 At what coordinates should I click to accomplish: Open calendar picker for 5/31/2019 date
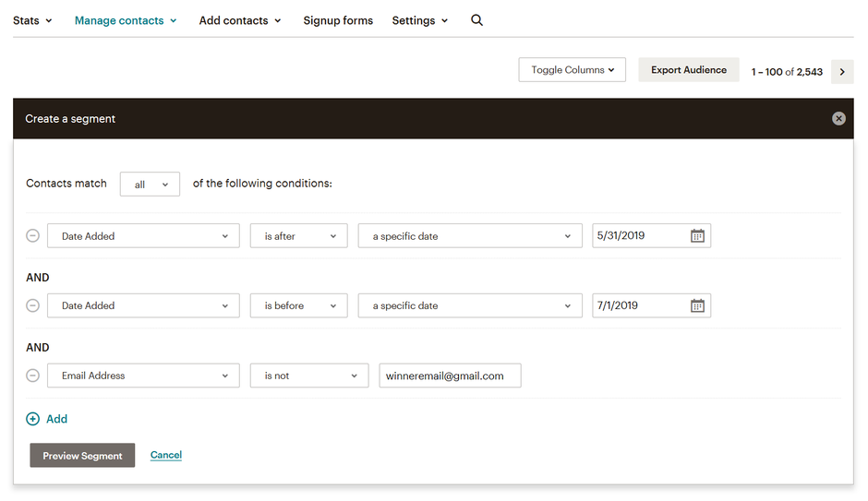(697, 236)
